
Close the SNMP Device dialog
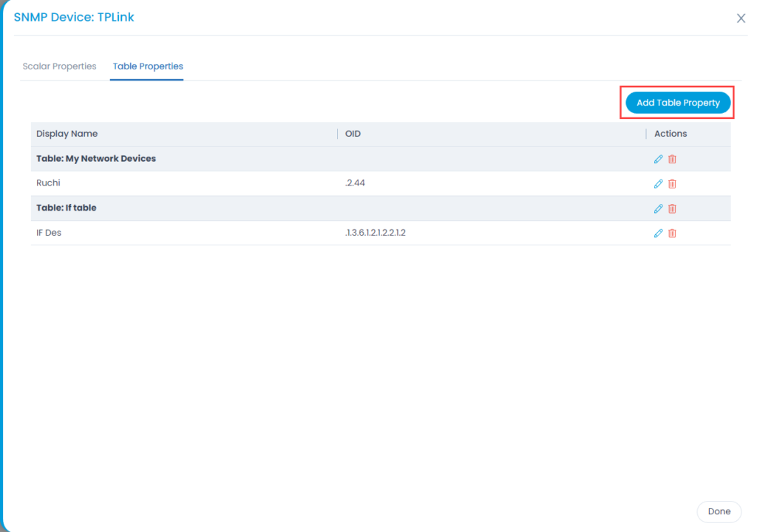[741, 18]
